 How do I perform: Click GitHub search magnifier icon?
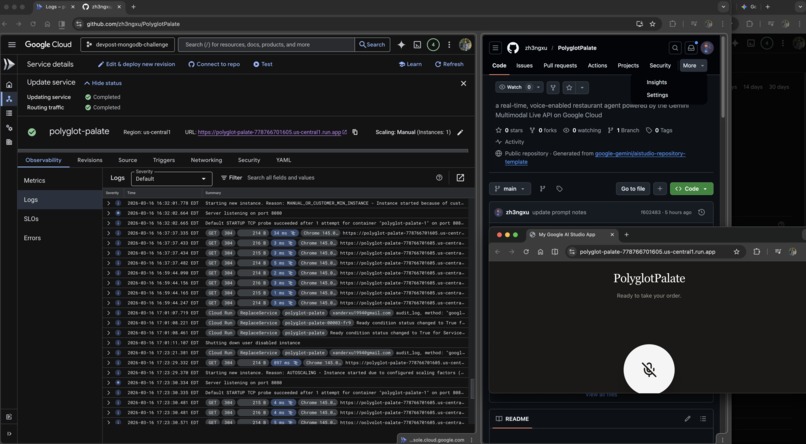point(675,48)
